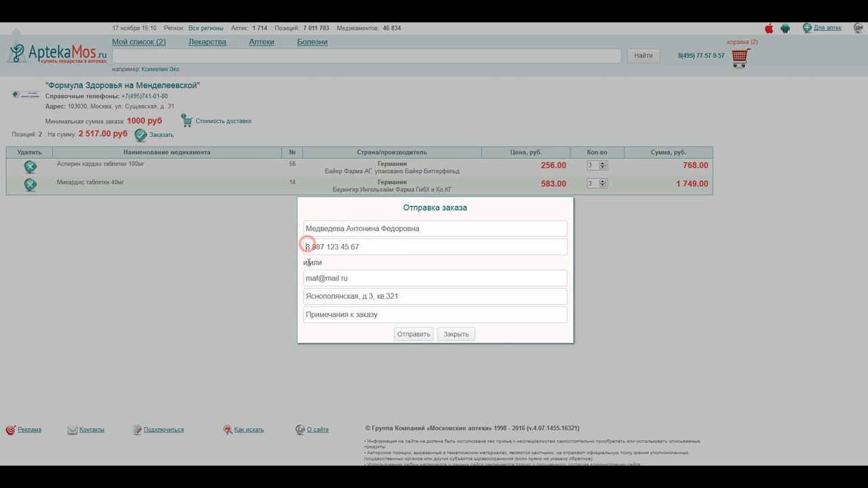
Task: Open the Аптеки menu
Action: [262, 42]
